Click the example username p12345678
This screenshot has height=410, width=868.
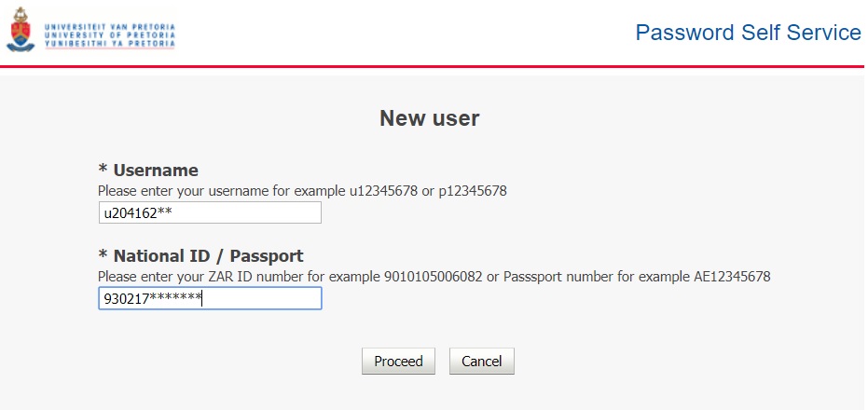click(x=474, y=191)
